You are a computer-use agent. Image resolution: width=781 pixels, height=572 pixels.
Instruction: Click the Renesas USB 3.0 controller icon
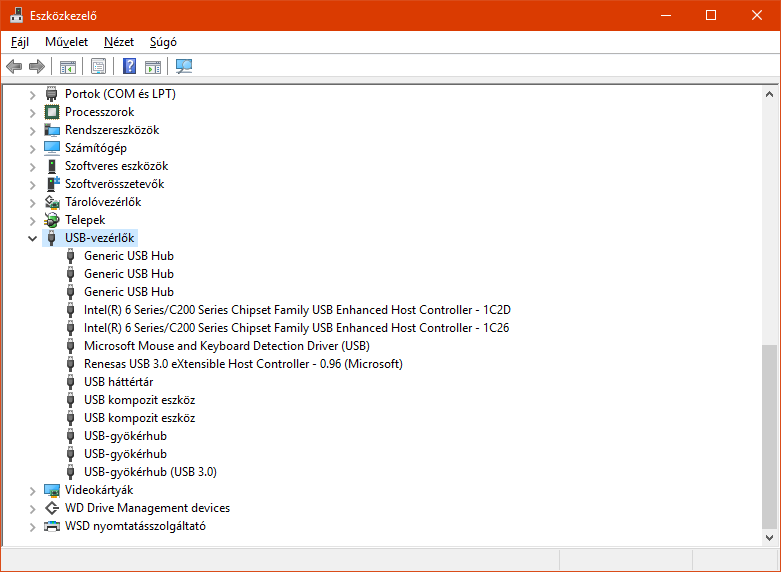[71, 364]
